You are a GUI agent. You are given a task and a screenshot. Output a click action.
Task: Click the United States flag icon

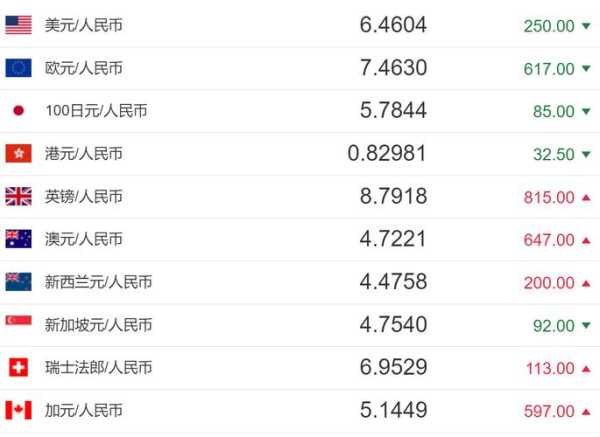pos(18,25)
